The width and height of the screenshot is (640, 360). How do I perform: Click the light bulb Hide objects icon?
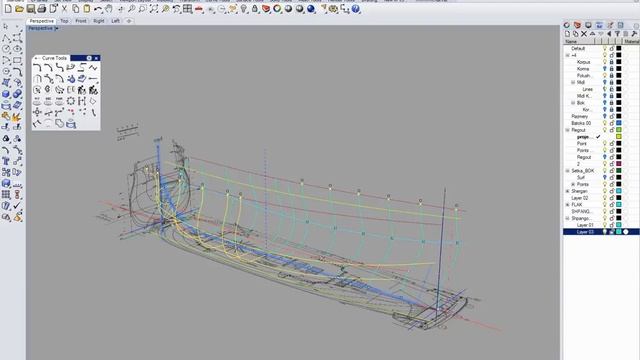pos(244,9)
